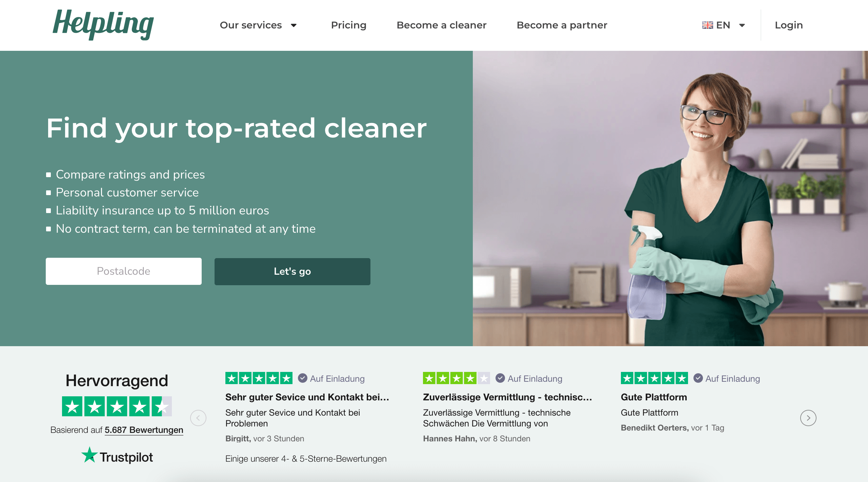Viewport: 868px width, 482px height.
Task: Click the Become a cleaner menu link
Action: click(x=442, y=25)
